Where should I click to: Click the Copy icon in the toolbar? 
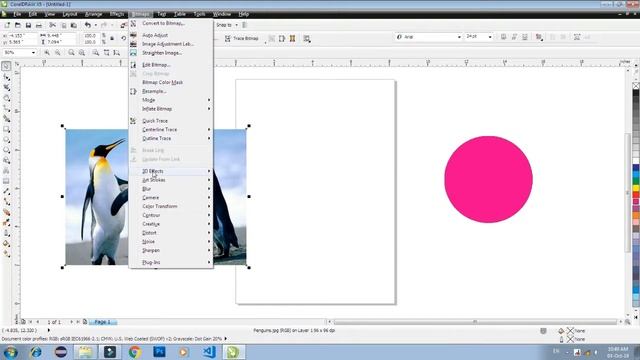[x=63, y=25]
